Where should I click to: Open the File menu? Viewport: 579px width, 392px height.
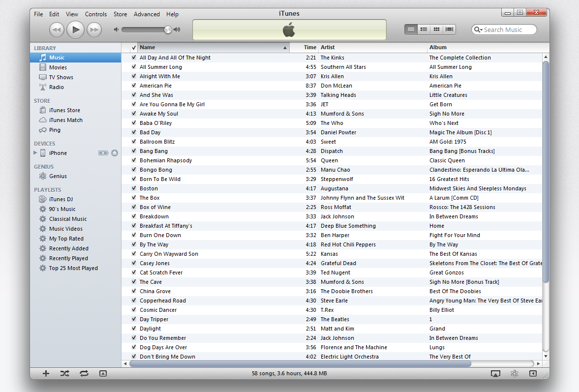pos(38,14)
